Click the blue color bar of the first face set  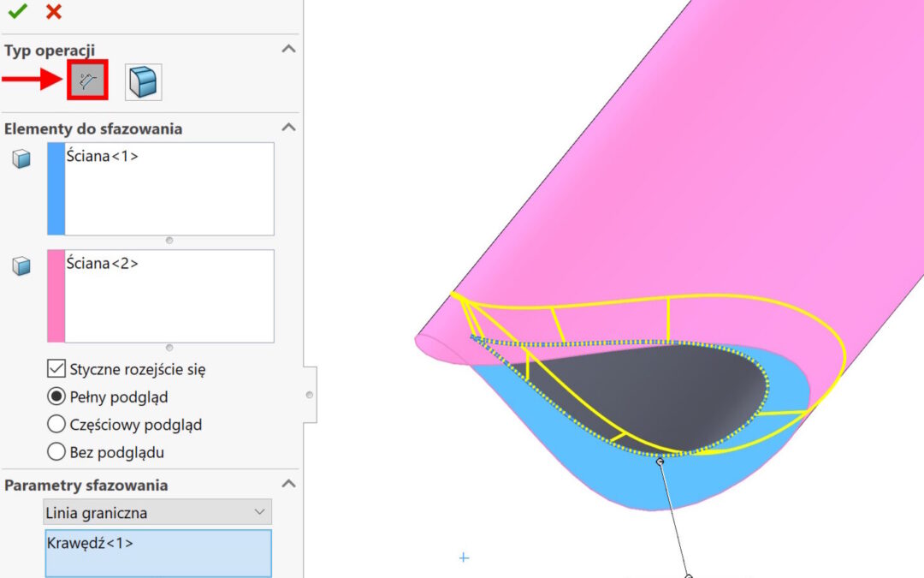tap(56, 188)
